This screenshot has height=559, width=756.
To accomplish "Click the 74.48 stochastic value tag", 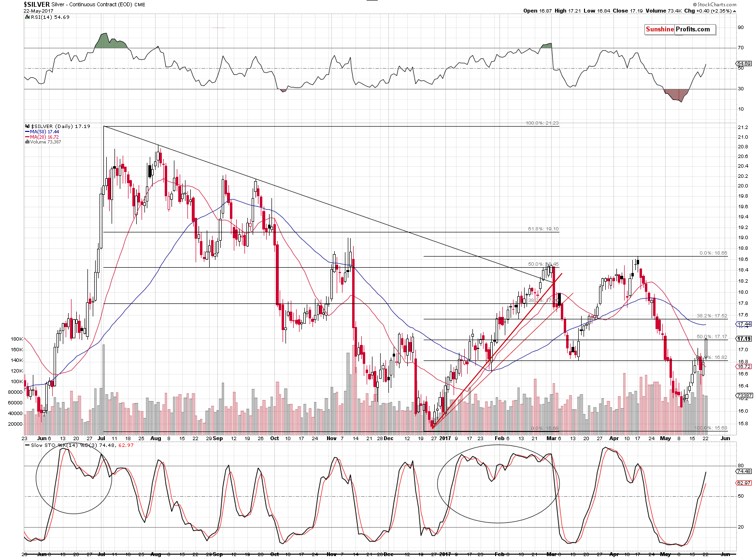I will tap(744, 471).
